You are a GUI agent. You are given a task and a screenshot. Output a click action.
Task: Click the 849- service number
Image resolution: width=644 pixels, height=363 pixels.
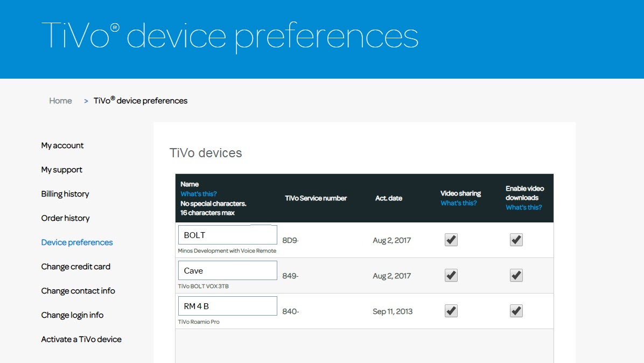coord(290,276)
